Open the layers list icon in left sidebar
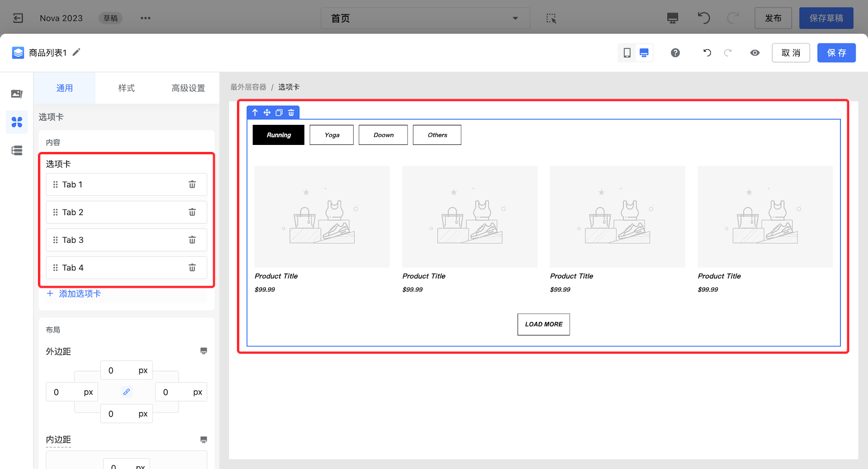 17,150
